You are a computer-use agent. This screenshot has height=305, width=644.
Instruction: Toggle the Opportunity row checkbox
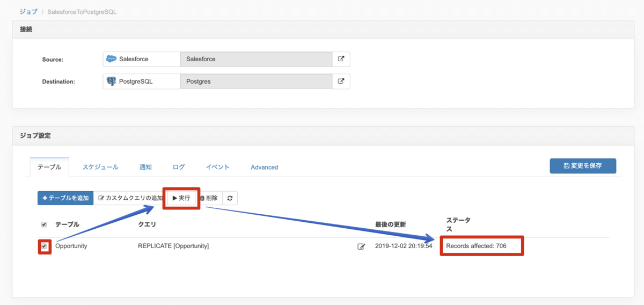click(44, 246)
